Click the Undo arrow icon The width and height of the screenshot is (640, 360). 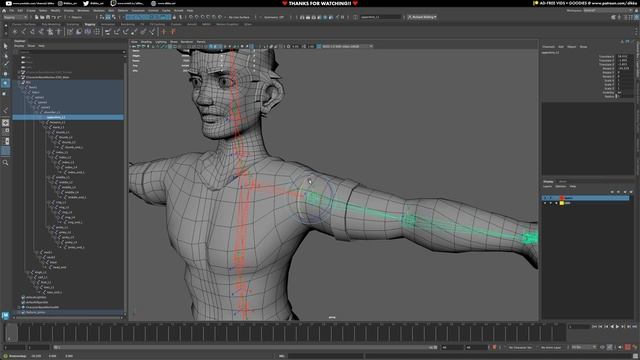(x=54, y=17)
